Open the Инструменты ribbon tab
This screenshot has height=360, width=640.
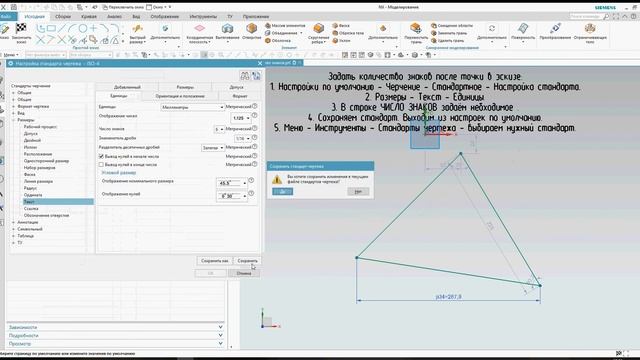coord(203,17)
